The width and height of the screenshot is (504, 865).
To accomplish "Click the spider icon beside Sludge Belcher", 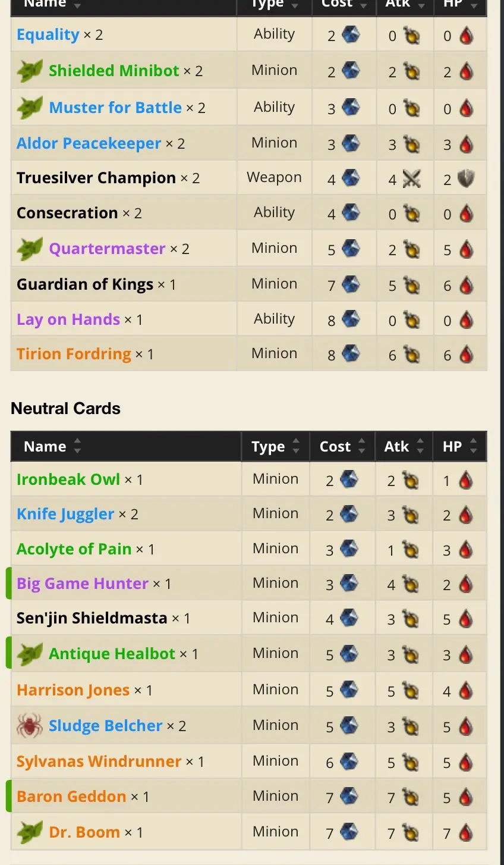I will coord(29,726).
